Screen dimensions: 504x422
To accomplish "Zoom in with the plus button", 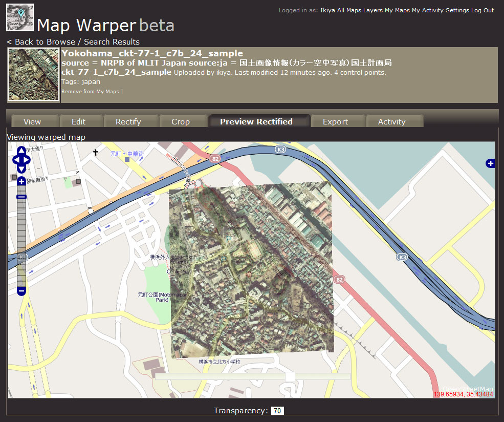I will pos(21,182).
